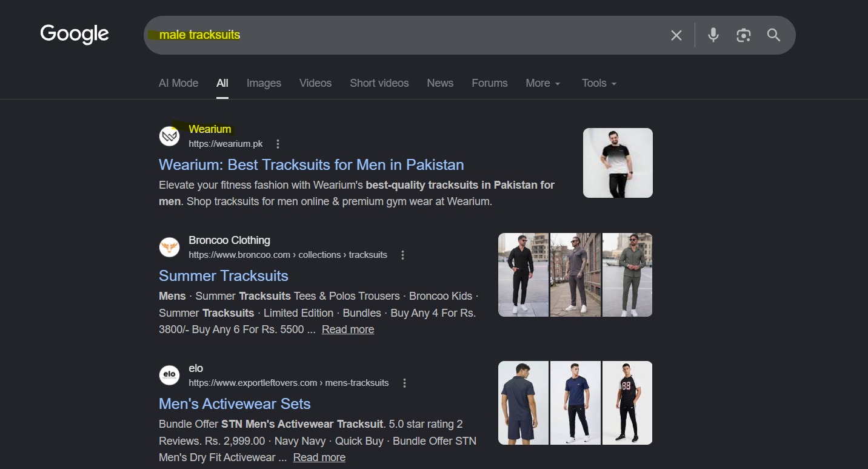Open the Videos tab
This screenshot has height=469, width=868.
(315, 83)
